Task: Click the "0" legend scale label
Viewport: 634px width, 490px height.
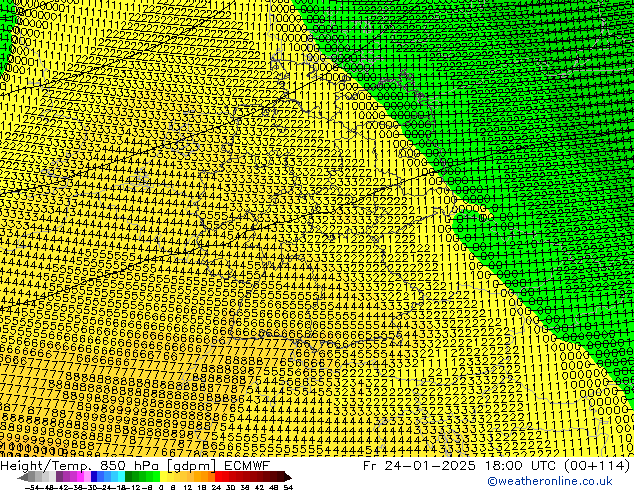Action: click(161, 487)
